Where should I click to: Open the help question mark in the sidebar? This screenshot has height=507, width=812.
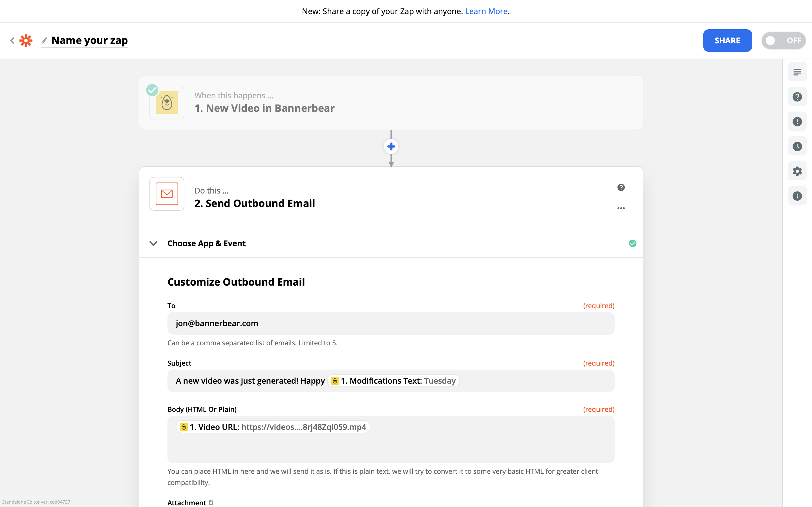797,97
